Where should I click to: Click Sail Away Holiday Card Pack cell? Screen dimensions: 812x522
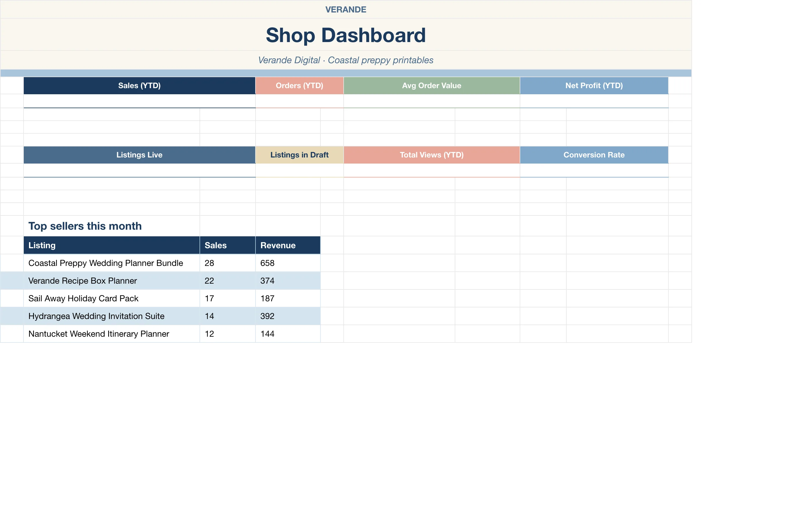click(111, 298)
